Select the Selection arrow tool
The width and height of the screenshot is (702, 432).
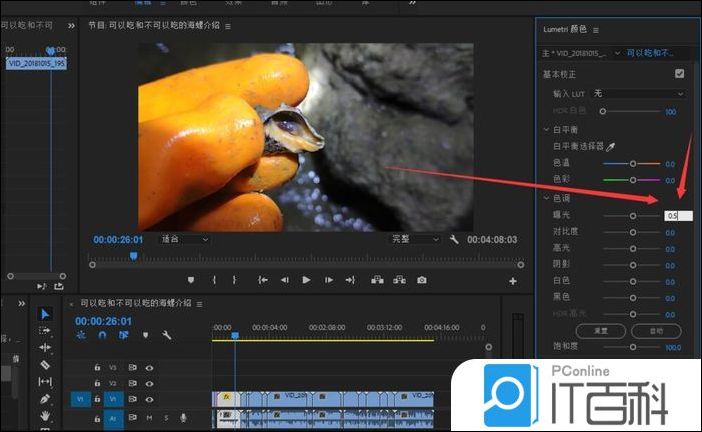(x=45, y=314)
